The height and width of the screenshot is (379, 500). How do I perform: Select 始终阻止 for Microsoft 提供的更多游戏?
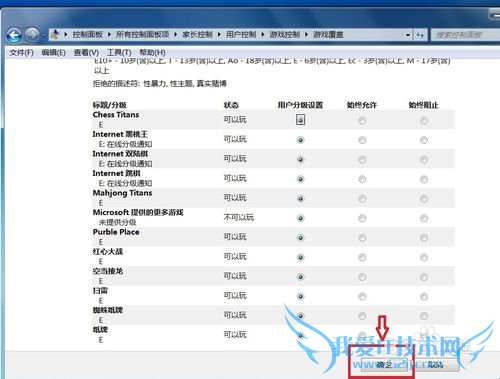(424, 218)
